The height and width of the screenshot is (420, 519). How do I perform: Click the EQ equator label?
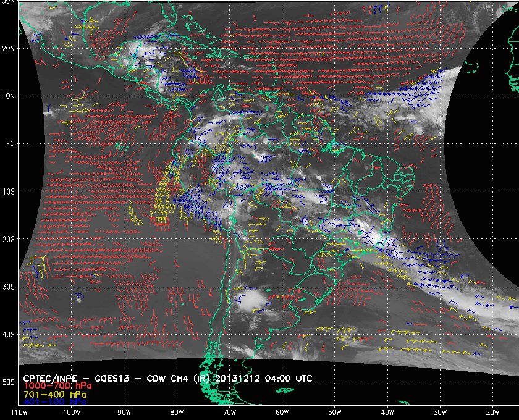coord(11,144)
